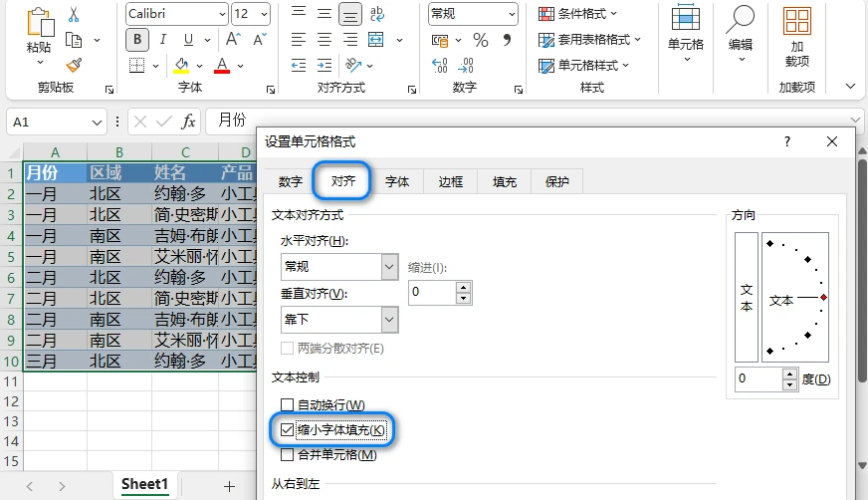Click the red diamond on orientation dial
Image resolution: width=868 pixels, height=500 pixels.
[824, 298]
